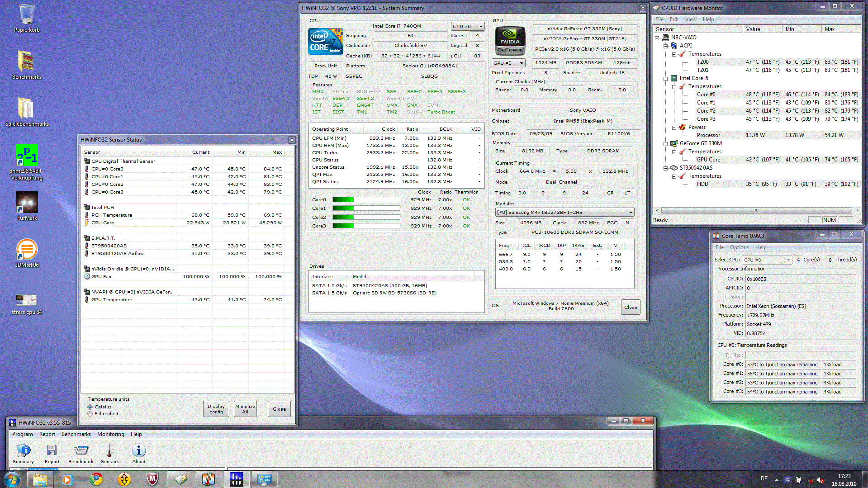Click the HWiNFO32 Report toolbar icon
The height and width of the screenshot is (488, 868).
tap(52, 453)
